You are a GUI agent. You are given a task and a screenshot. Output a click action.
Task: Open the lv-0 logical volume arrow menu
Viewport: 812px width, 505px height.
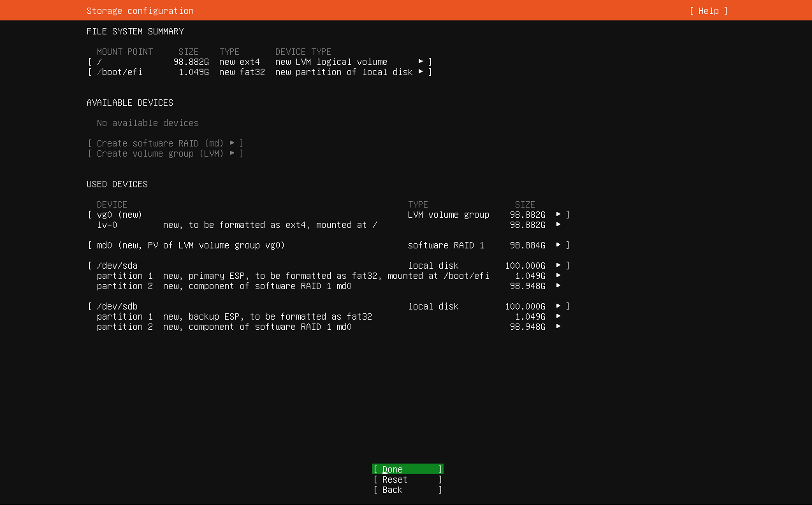(x=558, y=225)
